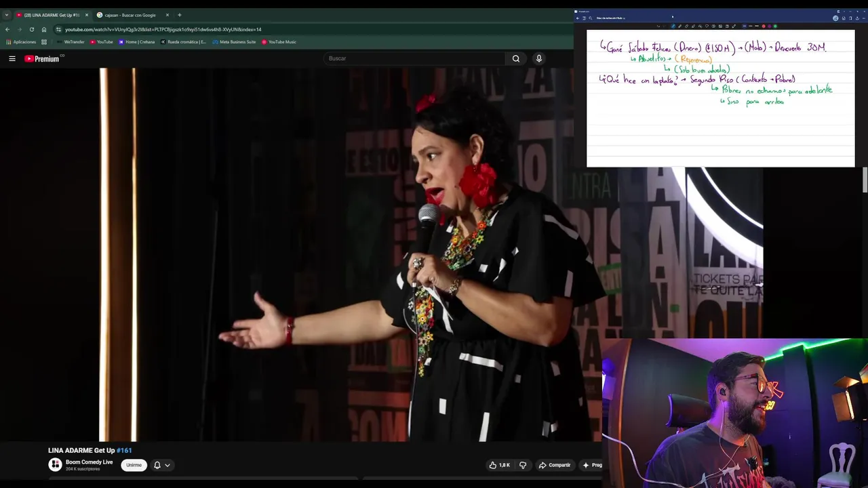The height and width of the screenshot is (488, 868).
Task: Click the vertical scrollbar right of the notes
Action: pos(865,180)
